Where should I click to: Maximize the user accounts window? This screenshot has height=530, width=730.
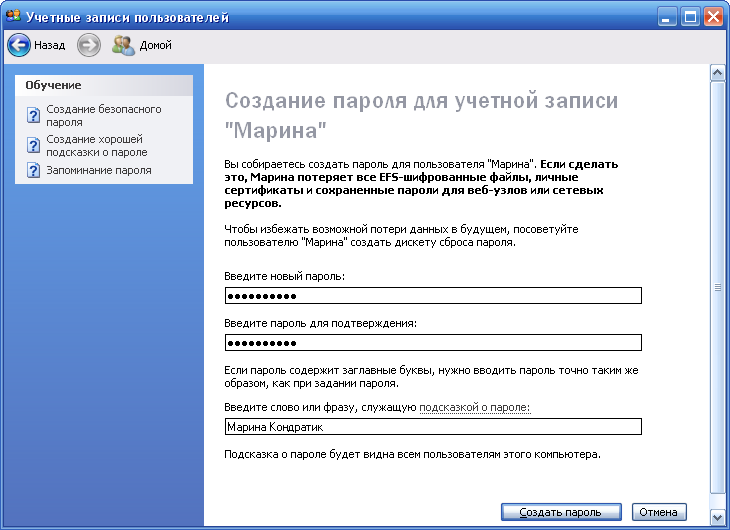(690, 17)
